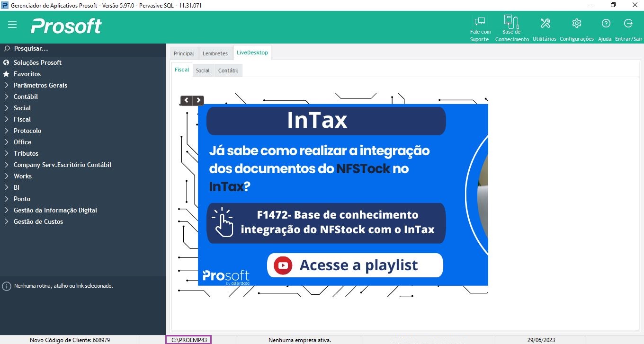Open the Configurações gear icon
Screen dimensions: 644x344
(576, 23)
